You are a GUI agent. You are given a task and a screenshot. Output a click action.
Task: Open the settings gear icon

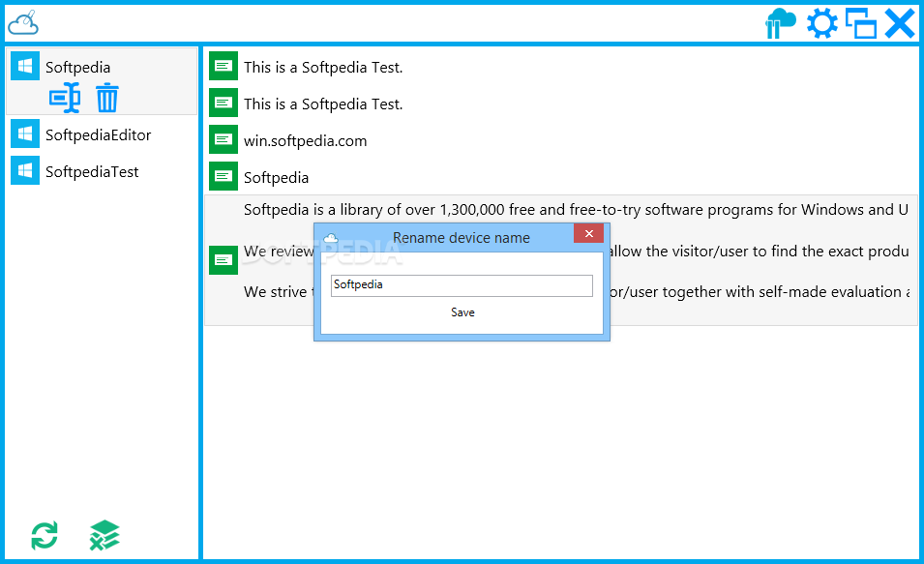pyautogui.click(x=822, y=23)
